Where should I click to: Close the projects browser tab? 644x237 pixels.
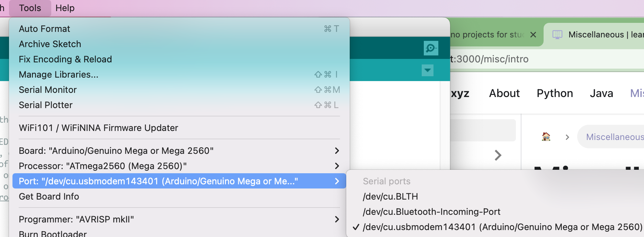(x=533, y=35)
